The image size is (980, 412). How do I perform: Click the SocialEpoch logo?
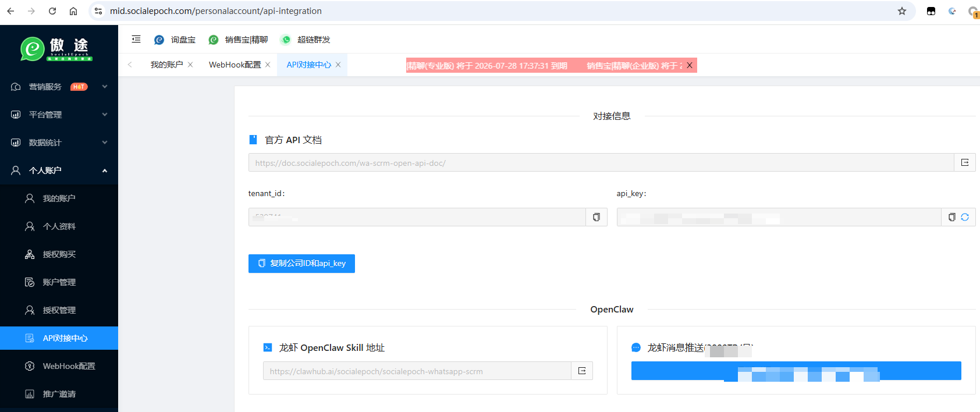(x=56, y=49)
